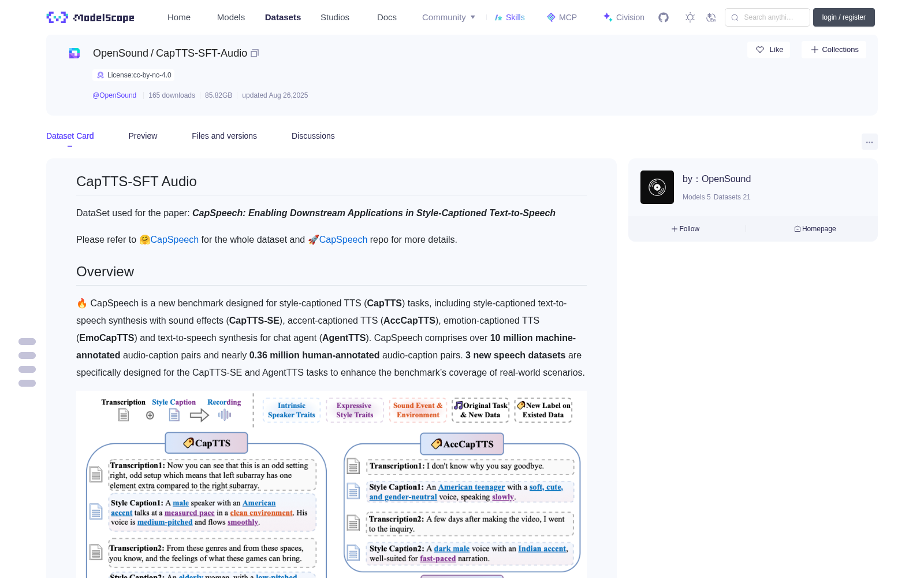The width and height of the screenshot is (924, 578).
Task: Click the Civision star icon
Action: pos(608,17)
